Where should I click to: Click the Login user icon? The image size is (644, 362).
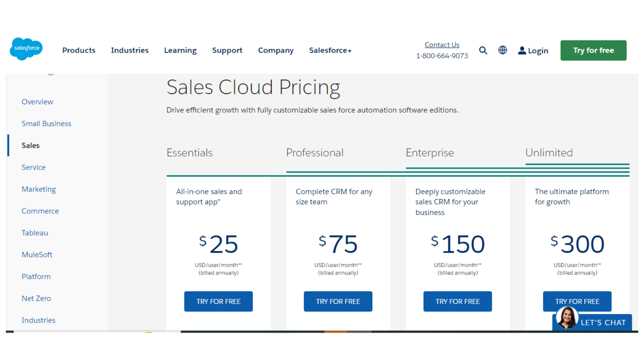tap(522, 50)
